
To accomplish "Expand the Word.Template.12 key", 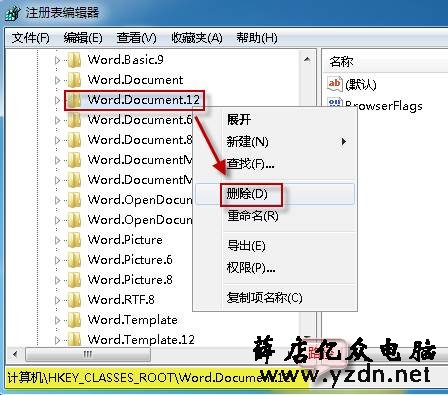I will (x=57, y=340).
